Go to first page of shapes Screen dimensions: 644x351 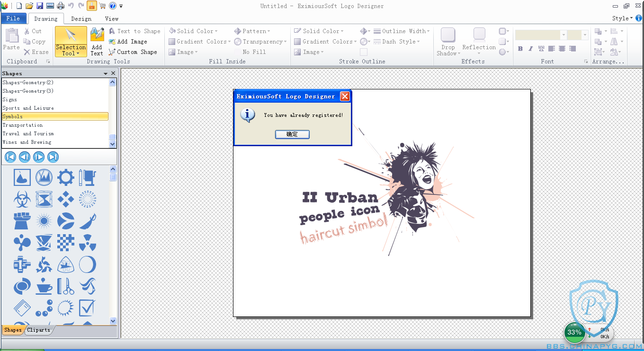click(10, 157)
